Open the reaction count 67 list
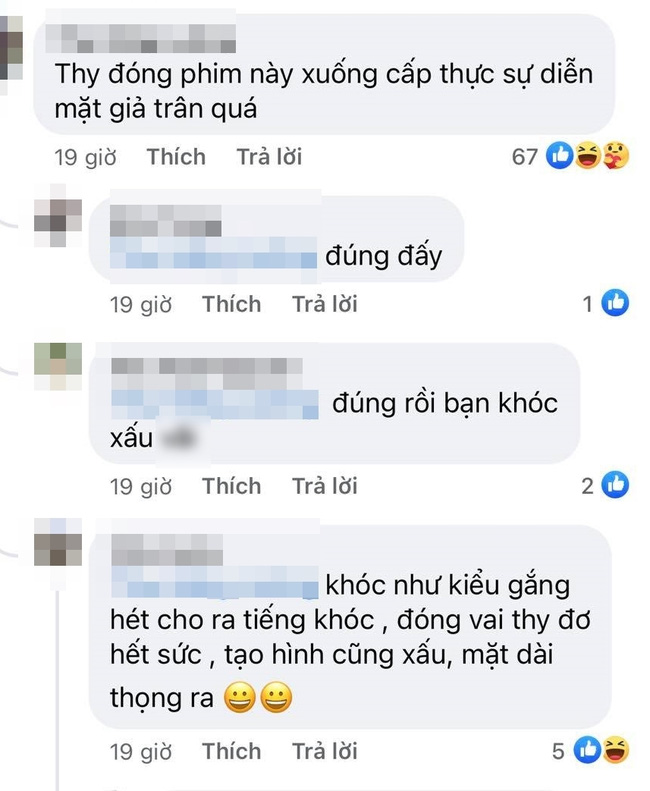The image size is (650, 791). click(524, 157)
